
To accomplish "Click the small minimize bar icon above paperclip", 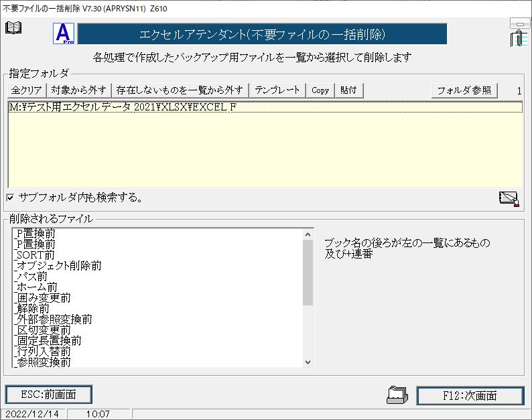I will pyautogui.click(x=519, y=23).
